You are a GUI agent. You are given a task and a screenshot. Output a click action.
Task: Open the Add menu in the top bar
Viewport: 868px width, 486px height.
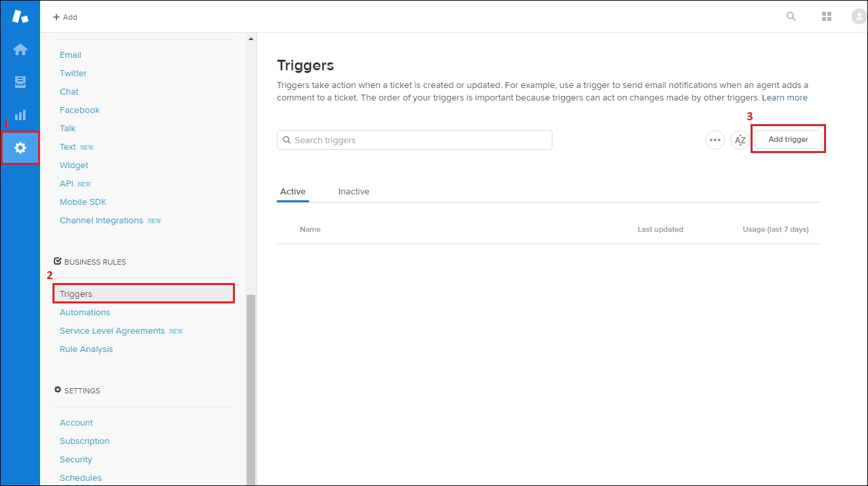tap(64, 17)
